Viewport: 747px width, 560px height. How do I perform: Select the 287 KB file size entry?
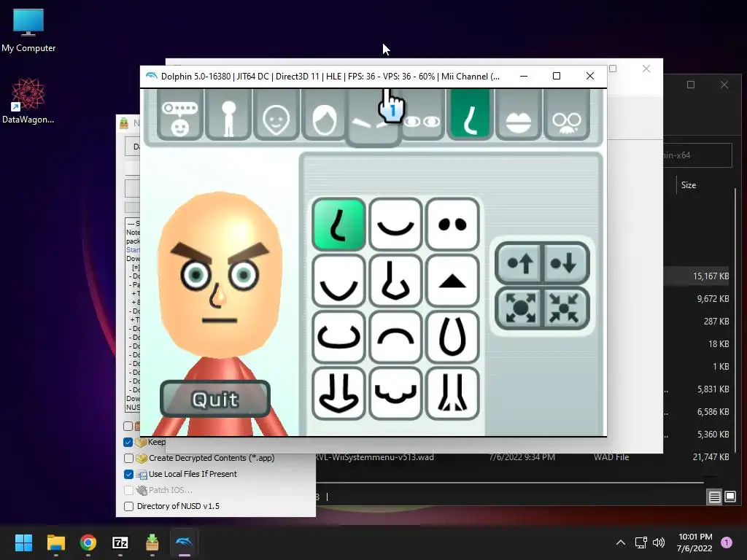[x=716, y=322]
